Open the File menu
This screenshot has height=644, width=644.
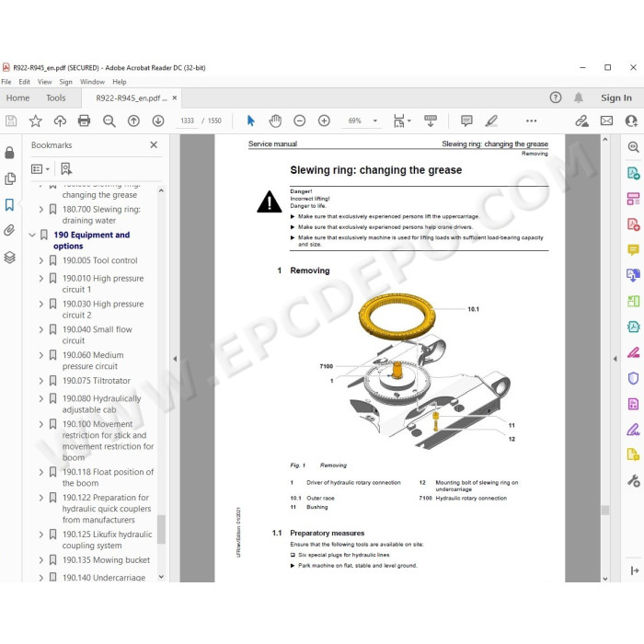6,82
